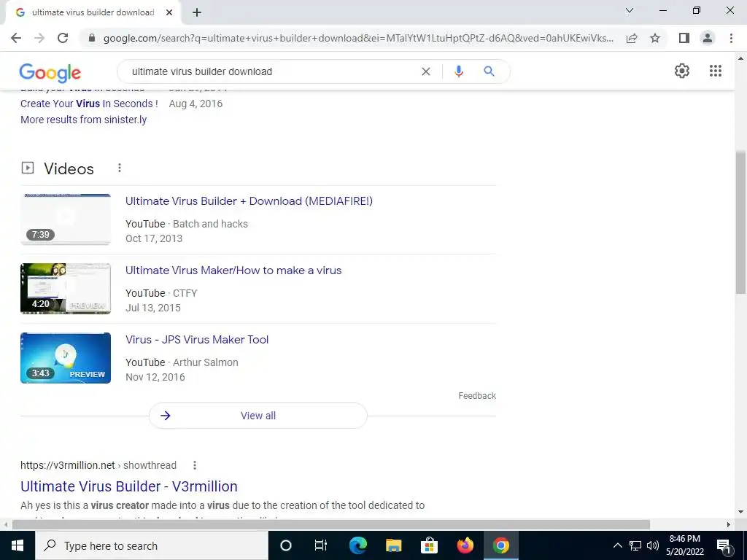Open 'Create Your Virus In Seconds !' link
Screen dimensions: 747x560
(89, 104)
